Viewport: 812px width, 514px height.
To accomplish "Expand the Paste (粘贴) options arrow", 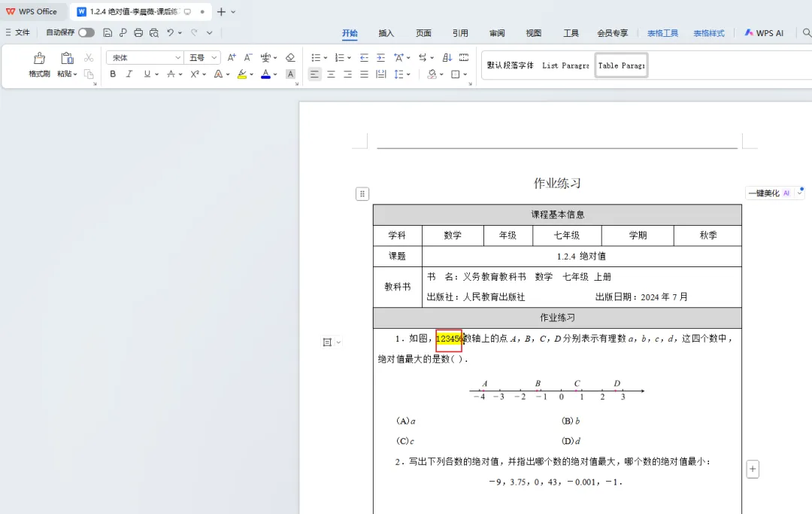I will (75, 74).
